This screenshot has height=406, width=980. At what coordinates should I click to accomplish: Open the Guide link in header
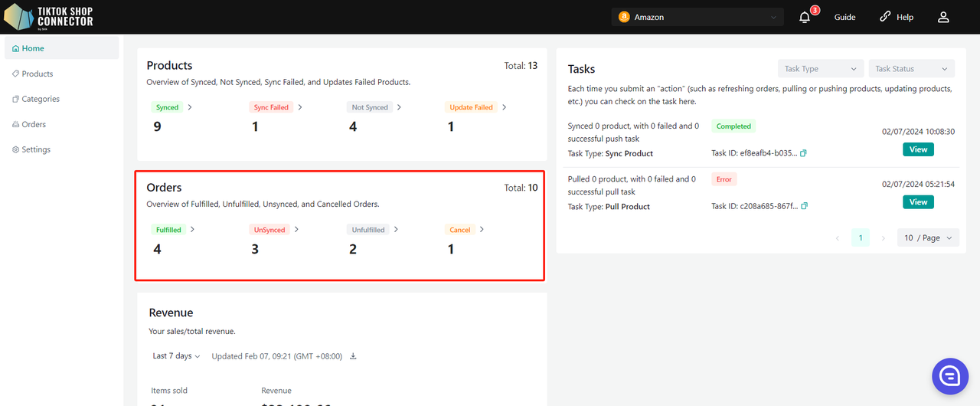844,17
